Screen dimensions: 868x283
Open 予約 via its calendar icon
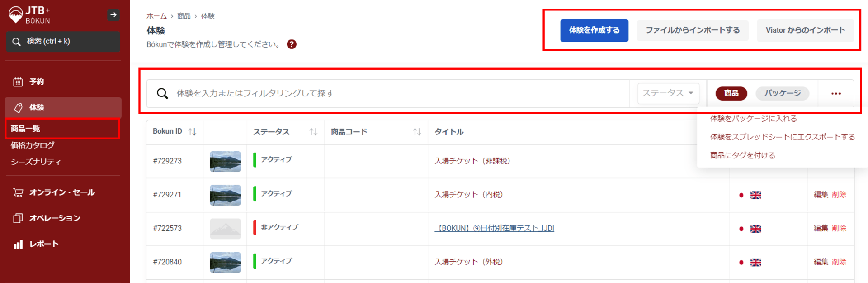coord(18,82)
